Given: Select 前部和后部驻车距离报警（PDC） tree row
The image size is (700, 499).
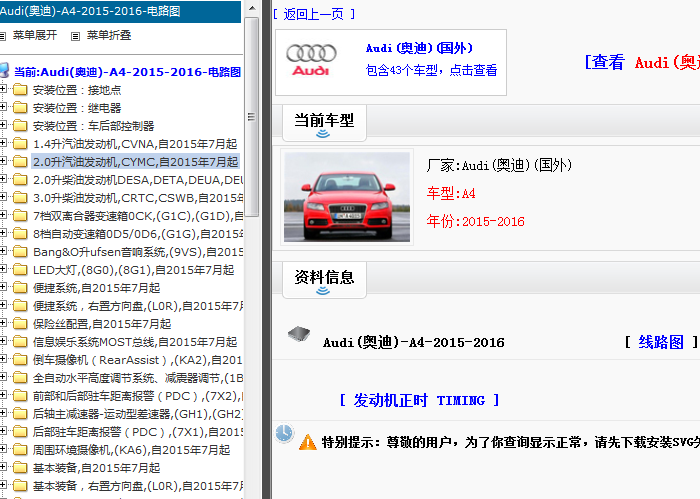Looking at the screenshot, I should 138,396.
